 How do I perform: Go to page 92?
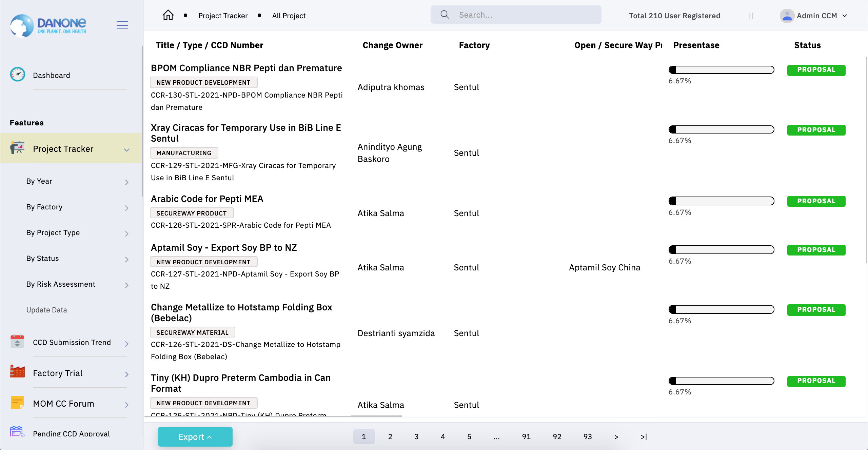click(x=557, y=436)
